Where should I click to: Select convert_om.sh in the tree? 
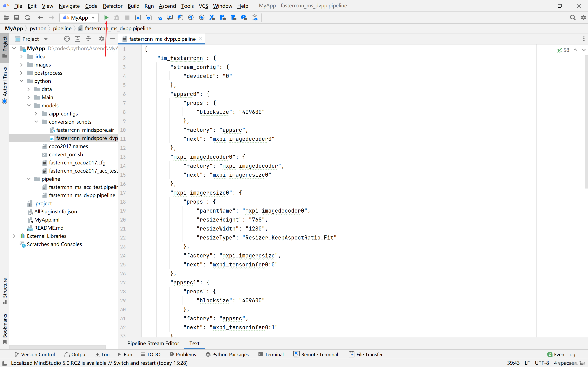point(66,154)
